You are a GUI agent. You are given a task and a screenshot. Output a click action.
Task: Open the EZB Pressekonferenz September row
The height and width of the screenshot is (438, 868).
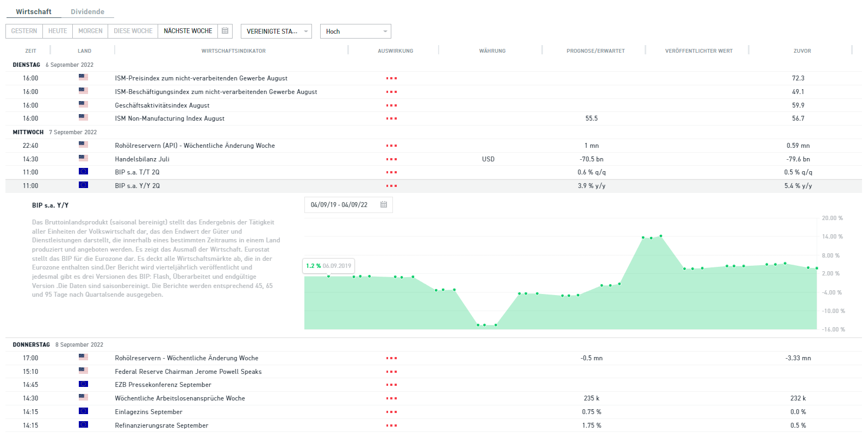pyautogui.click(x=434, y=385)
